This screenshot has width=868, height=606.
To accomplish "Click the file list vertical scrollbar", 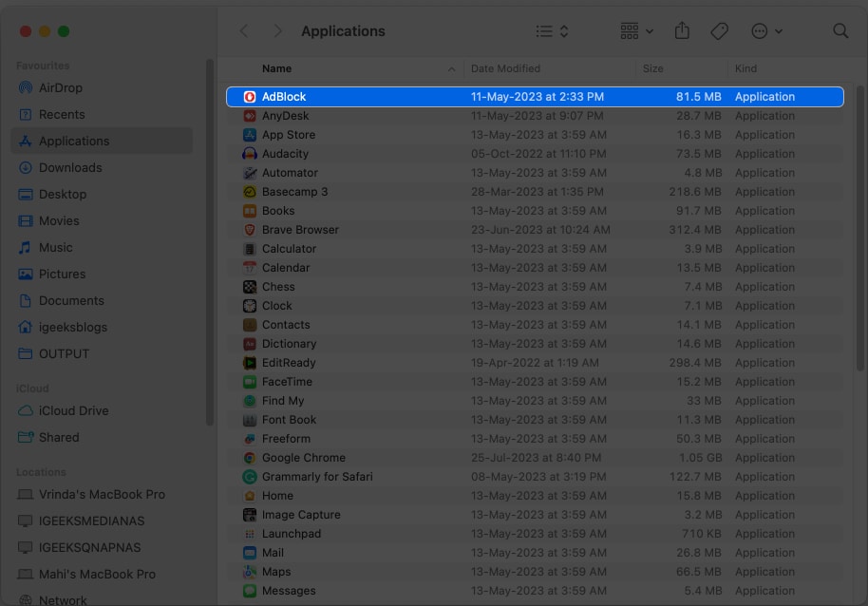I will pyautogui.click(x=859, y=227).
